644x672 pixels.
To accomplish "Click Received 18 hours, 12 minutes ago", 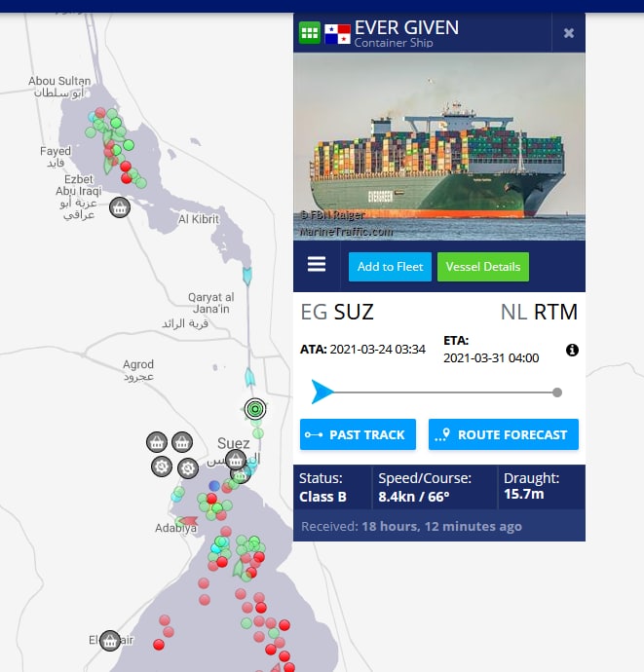I will (x=411, y=526).
